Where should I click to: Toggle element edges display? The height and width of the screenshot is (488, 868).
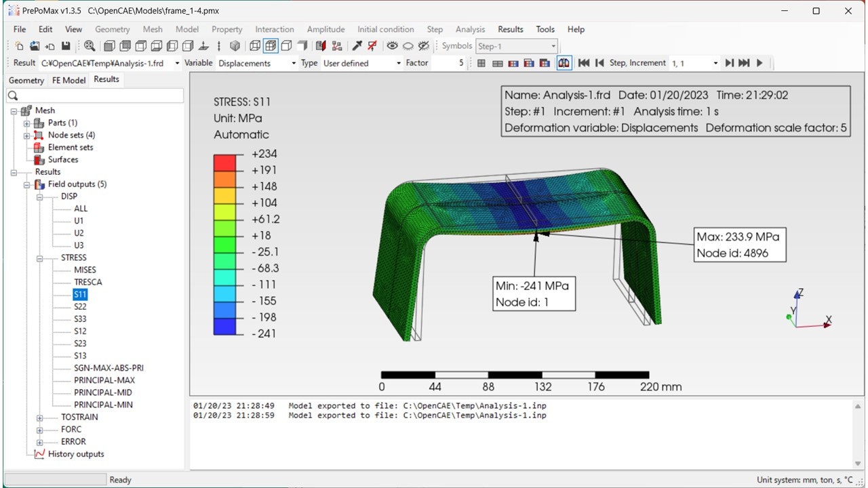[x=271, y=46]
